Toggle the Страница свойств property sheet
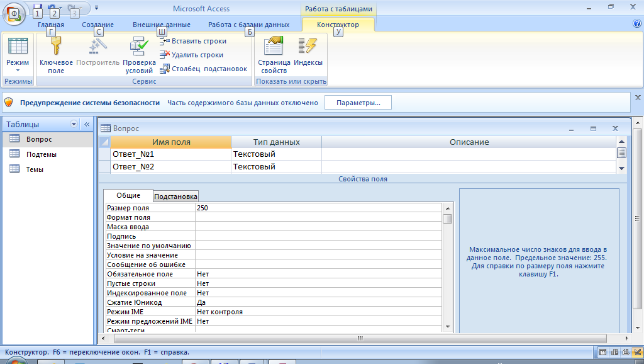Viewport: 644px width, 364px height. (x=274, y=55)
